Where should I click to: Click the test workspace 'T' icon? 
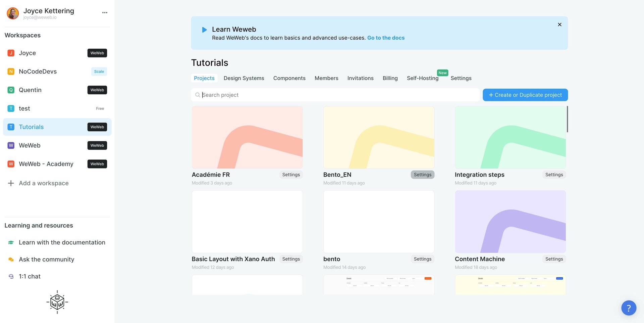(11, 108)
